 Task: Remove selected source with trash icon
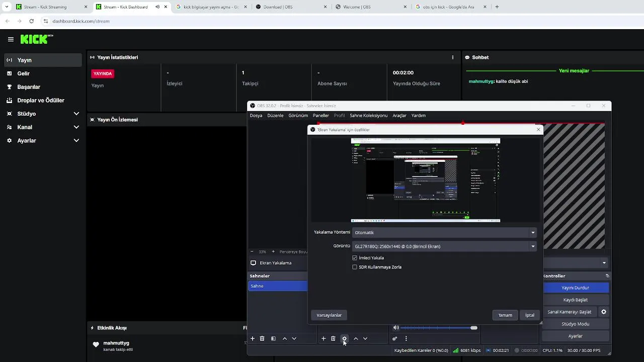pos(333,339)
